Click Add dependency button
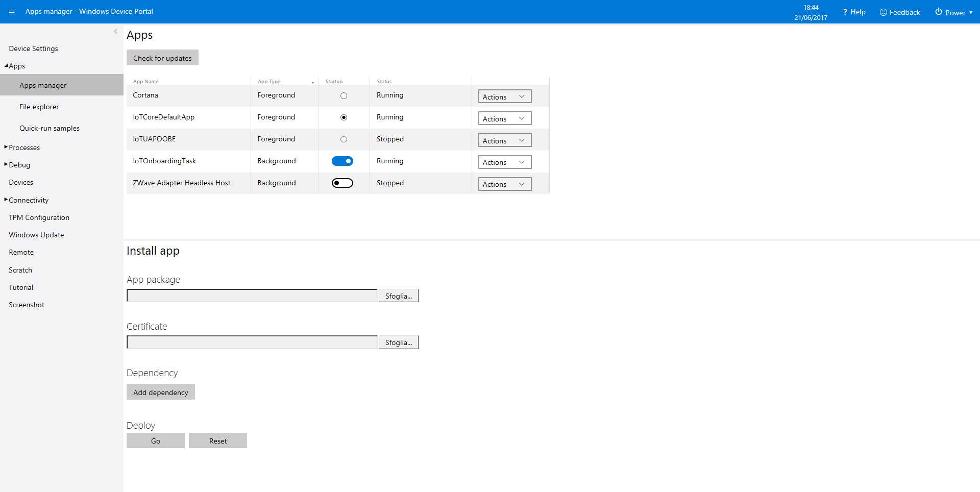This screenshot has height=492, width=980. [x=161, y=392]
